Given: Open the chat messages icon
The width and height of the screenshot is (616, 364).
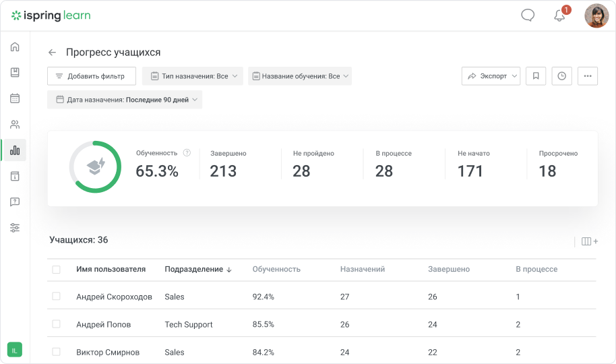Looking at the screenshot, I should click(528, 16).
